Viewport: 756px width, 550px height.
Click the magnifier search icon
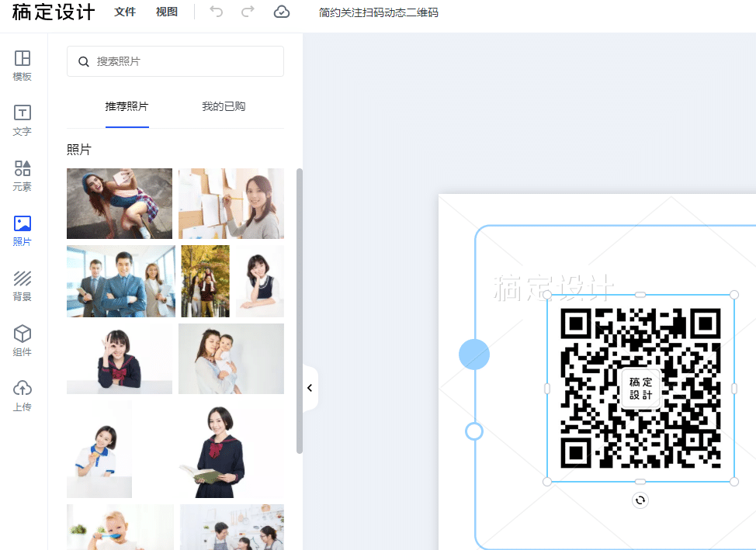click(83, 62)
